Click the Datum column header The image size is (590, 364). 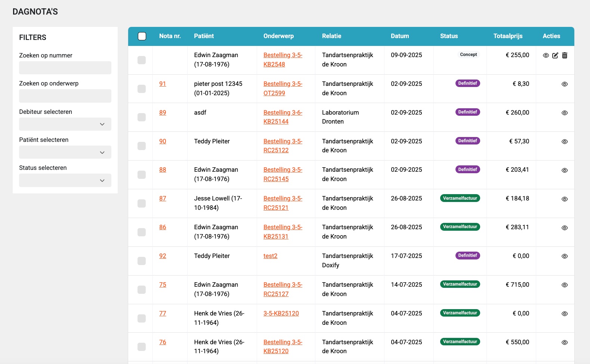(x=400, y=36)
